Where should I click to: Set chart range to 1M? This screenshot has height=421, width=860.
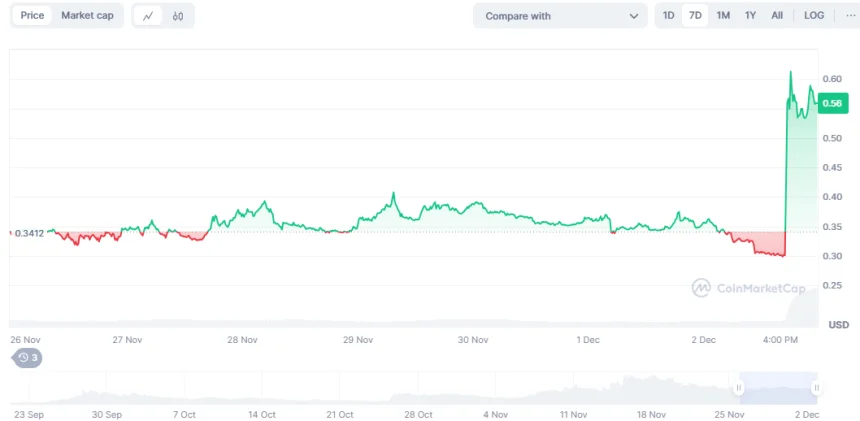(723, 16)
